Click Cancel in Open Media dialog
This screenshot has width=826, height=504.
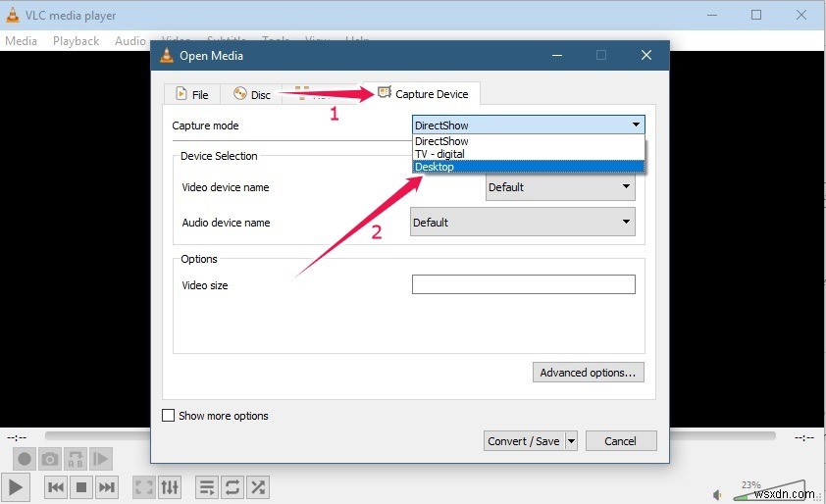click(621, 441)
